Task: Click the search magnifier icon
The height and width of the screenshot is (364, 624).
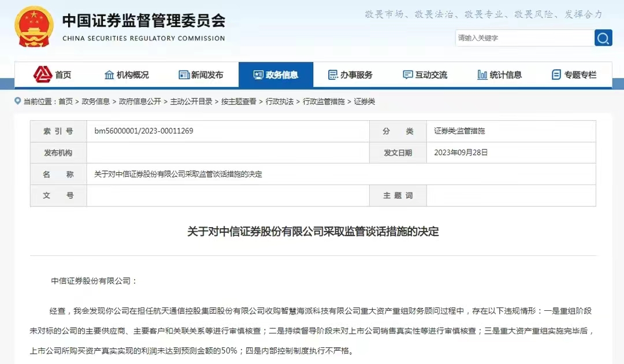Action: [x=603, y=38]
